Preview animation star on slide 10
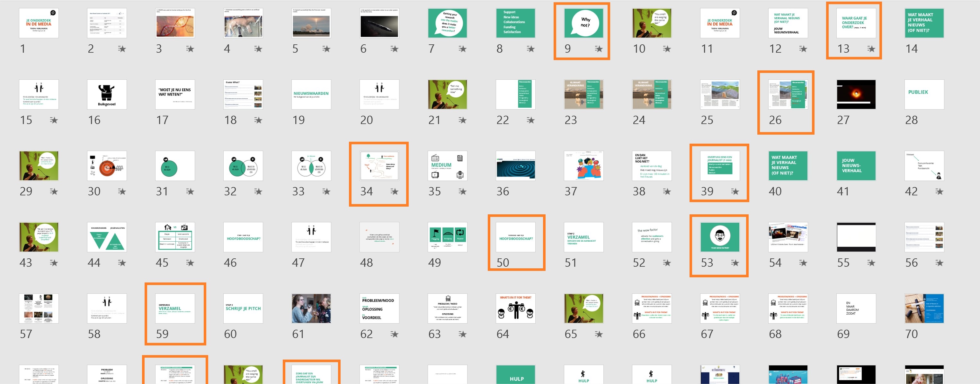 click(x=666, y=49)
